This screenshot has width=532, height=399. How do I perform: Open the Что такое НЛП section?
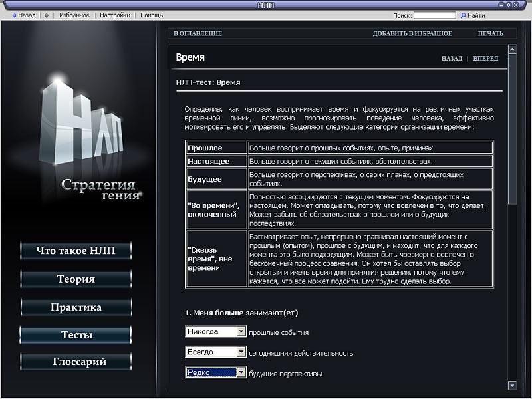coord(76,251)
